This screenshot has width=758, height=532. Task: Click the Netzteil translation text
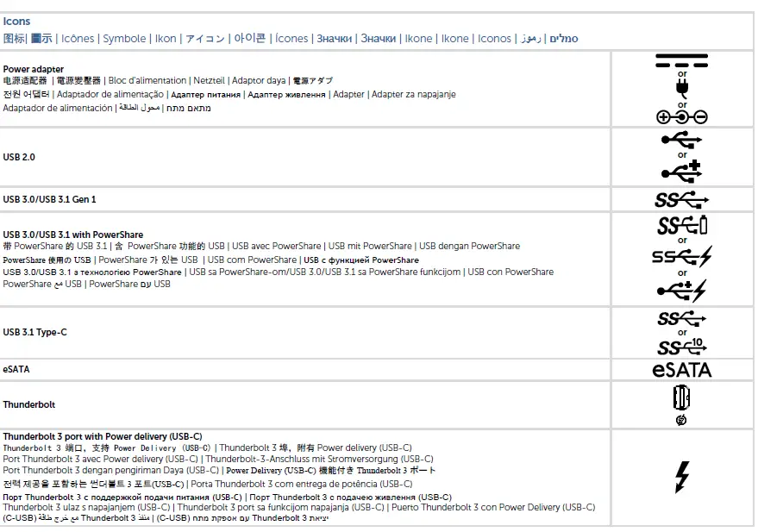pos(209,81)
